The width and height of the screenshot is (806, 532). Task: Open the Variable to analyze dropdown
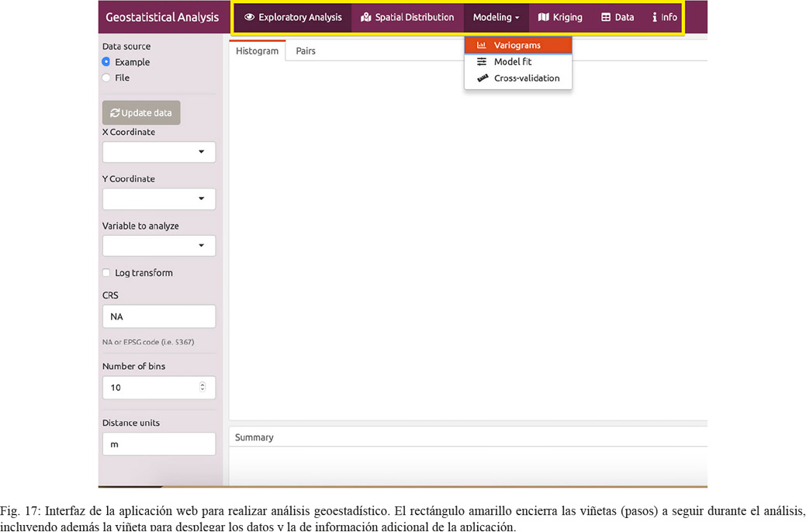159,246
